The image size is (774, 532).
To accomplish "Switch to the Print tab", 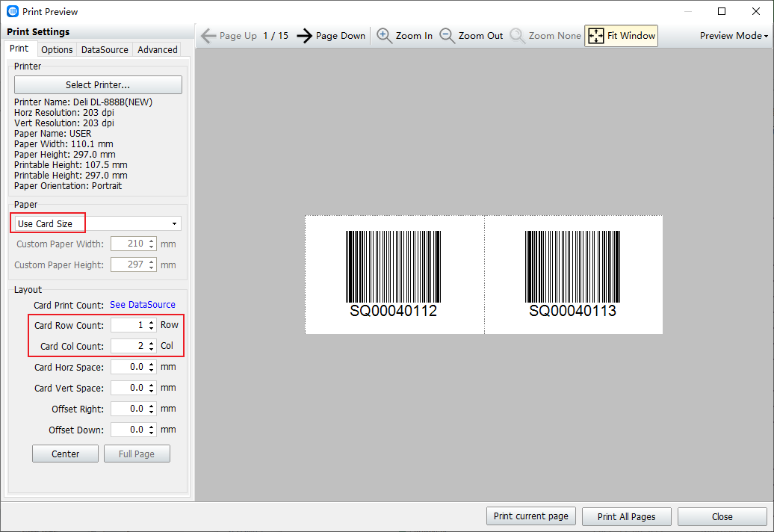I will point(19,49).
